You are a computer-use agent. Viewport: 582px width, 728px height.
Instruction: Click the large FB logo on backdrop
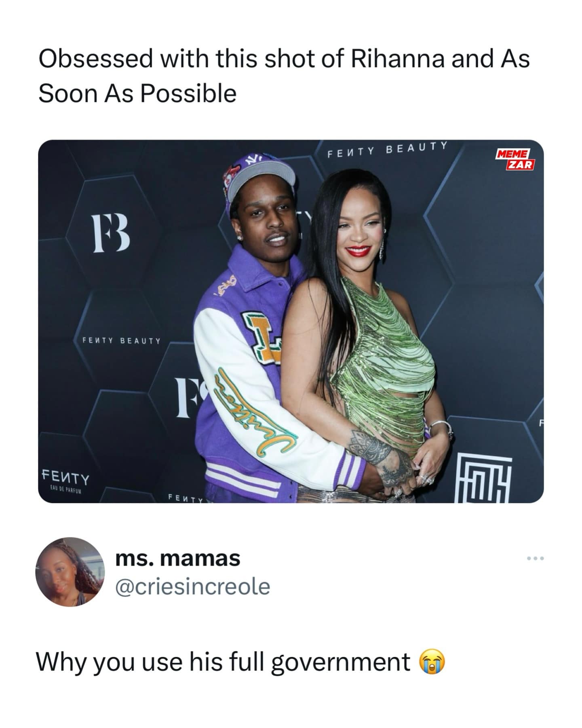click(111, 233)
